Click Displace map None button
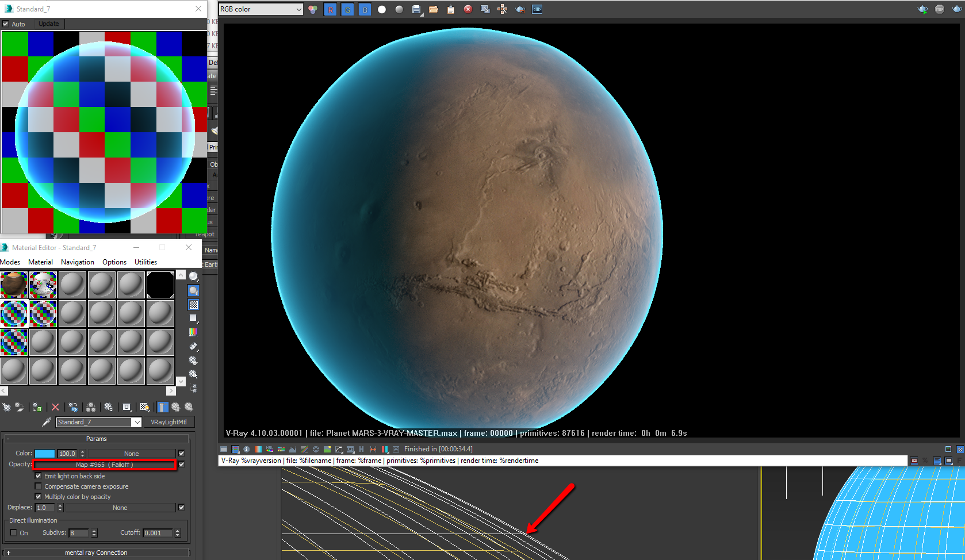 [120, 508]
